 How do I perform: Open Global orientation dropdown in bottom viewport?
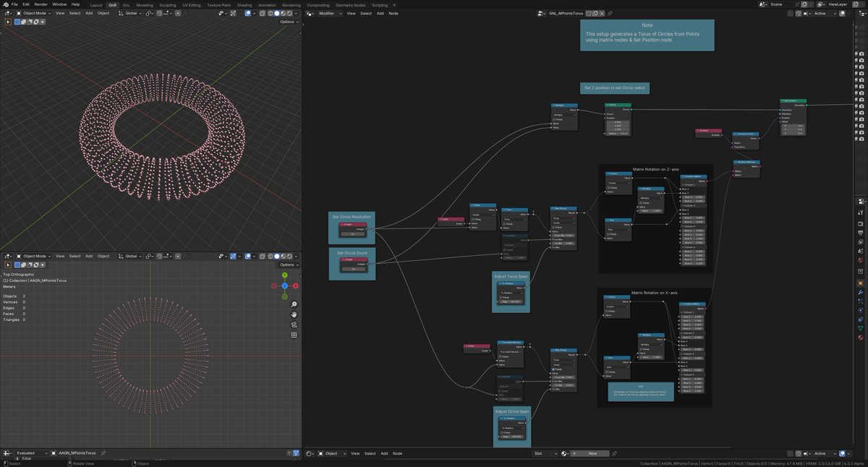(130, 256)
